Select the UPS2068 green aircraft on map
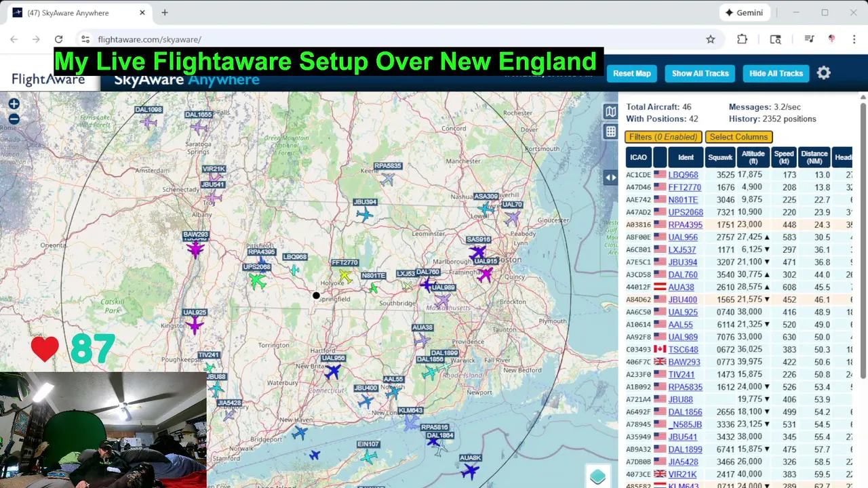The width and height of the screenshot is (868, 488). [x=257, y=281]
